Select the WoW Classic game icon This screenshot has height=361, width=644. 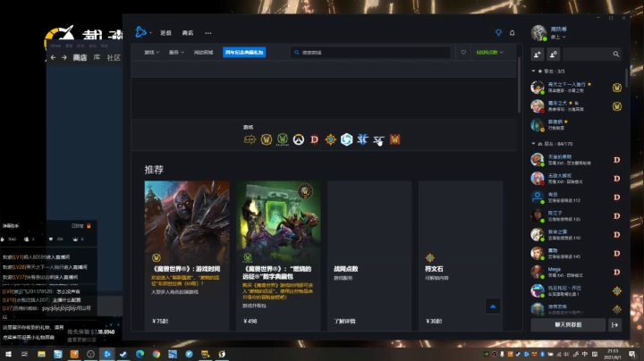(282, 139)
